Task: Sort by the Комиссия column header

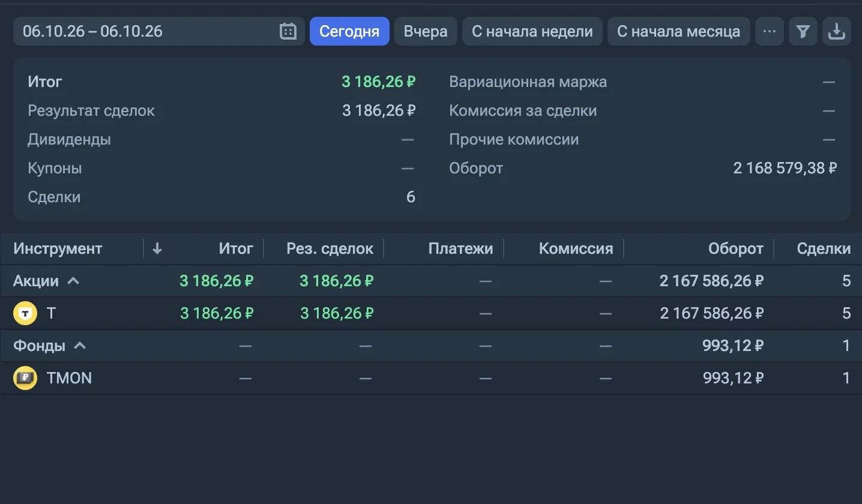Action: click(576, 248)
